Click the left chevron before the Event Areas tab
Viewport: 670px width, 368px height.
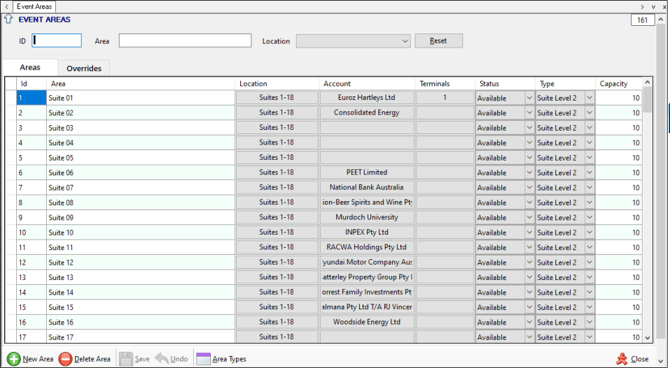coord(6,6)
